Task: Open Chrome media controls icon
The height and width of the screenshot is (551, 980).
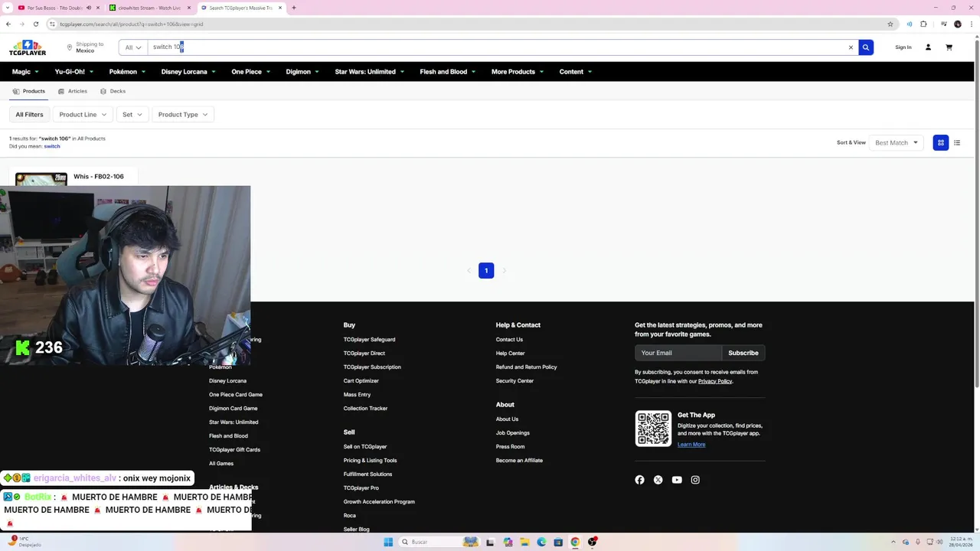Action: (943, 24)
